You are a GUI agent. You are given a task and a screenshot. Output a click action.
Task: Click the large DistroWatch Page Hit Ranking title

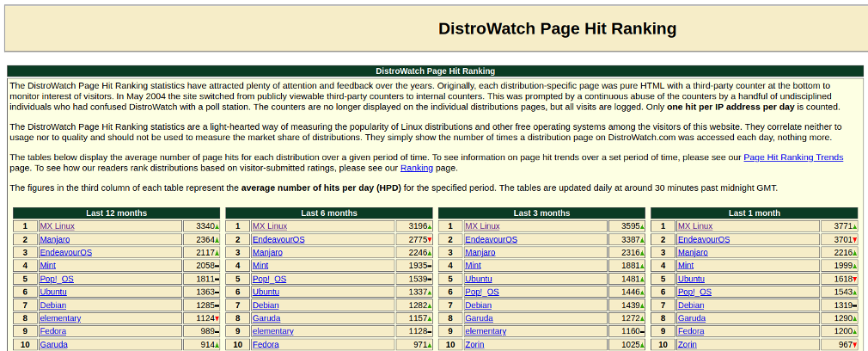(557, 29)
